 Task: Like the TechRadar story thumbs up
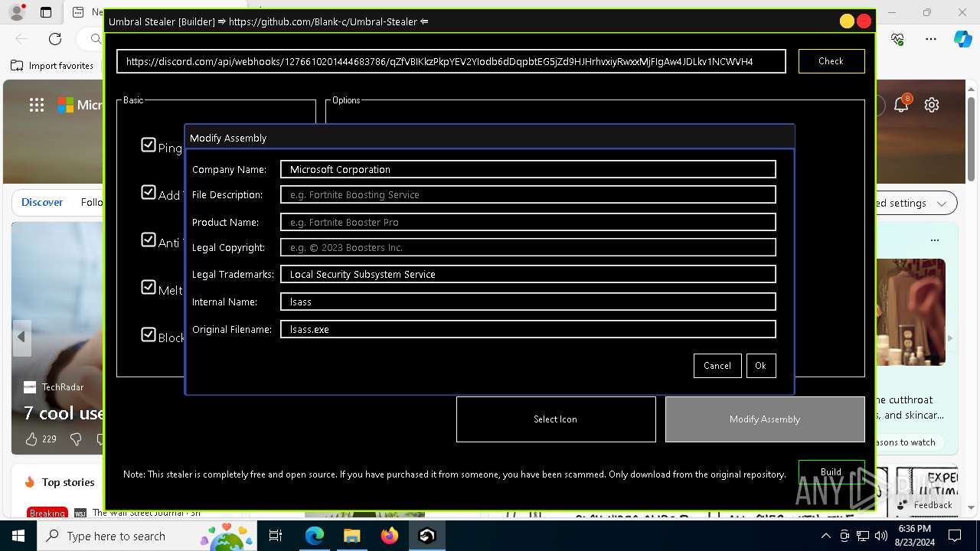pos(31,439)
